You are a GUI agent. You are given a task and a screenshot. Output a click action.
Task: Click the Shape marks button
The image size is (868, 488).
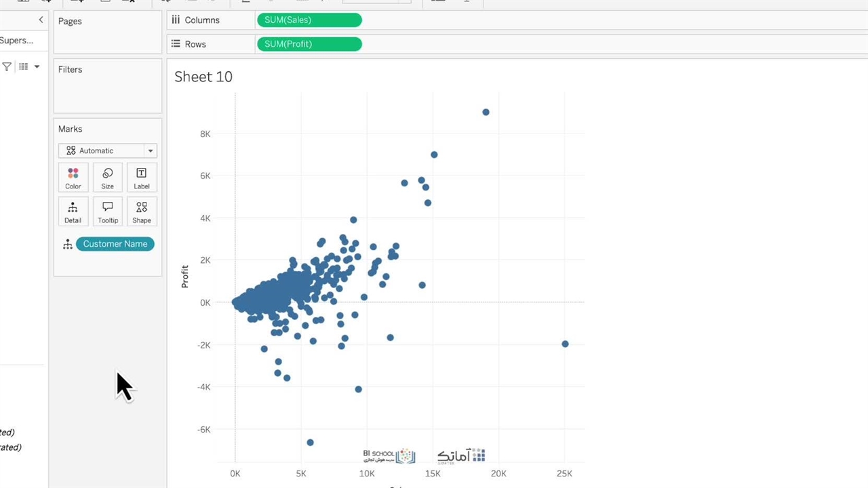click(x=142, y=211)
